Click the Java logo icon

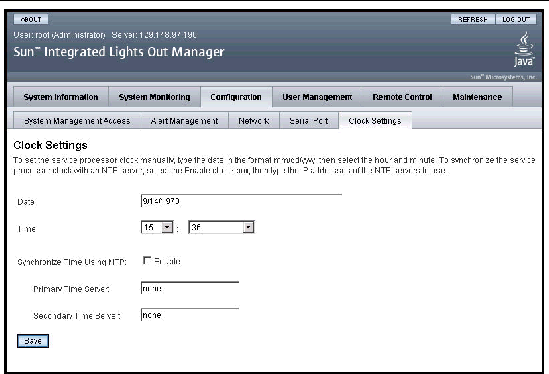point(524,49)
